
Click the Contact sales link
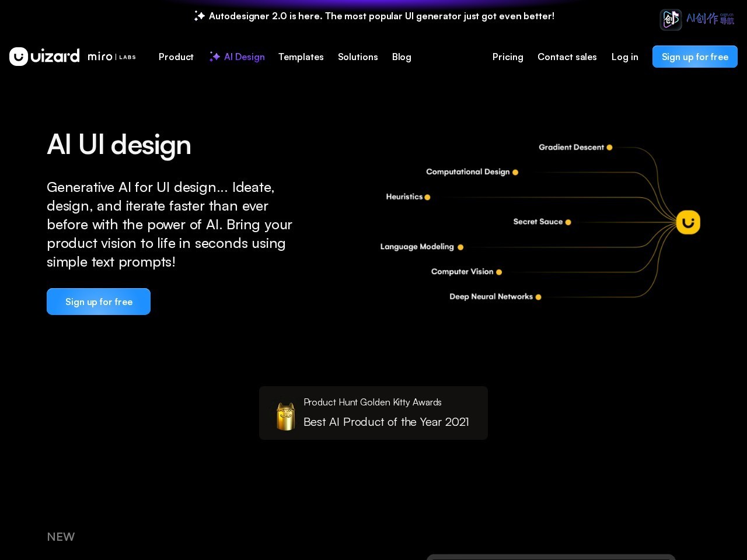(x=567, y=57)
